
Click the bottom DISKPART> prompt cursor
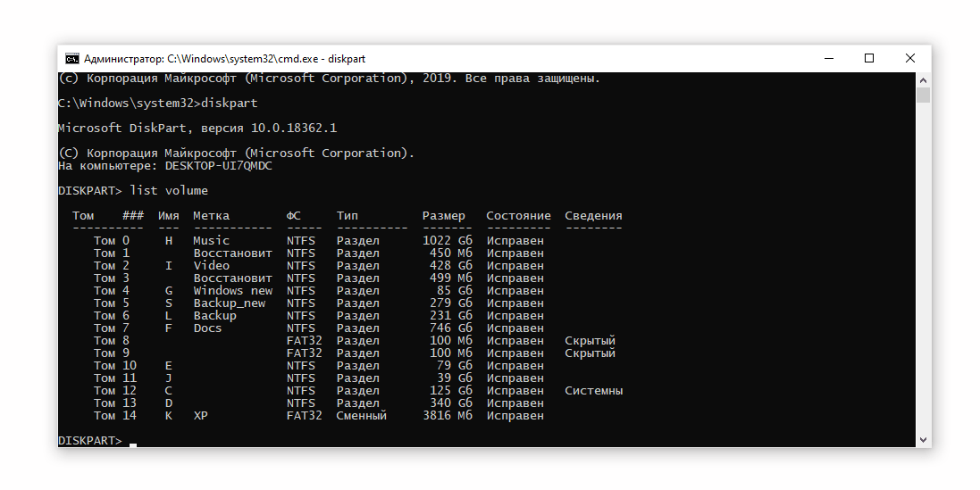(133, 444)
